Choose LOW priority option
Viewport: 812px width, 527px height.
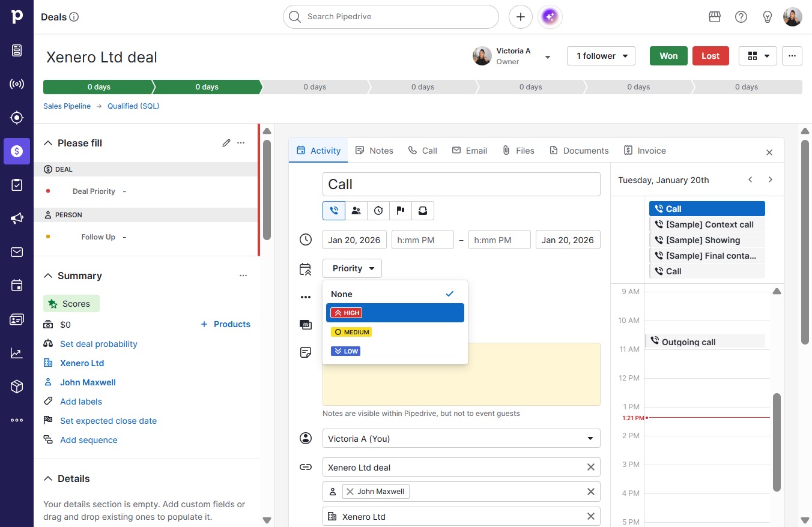coord(395,351)
